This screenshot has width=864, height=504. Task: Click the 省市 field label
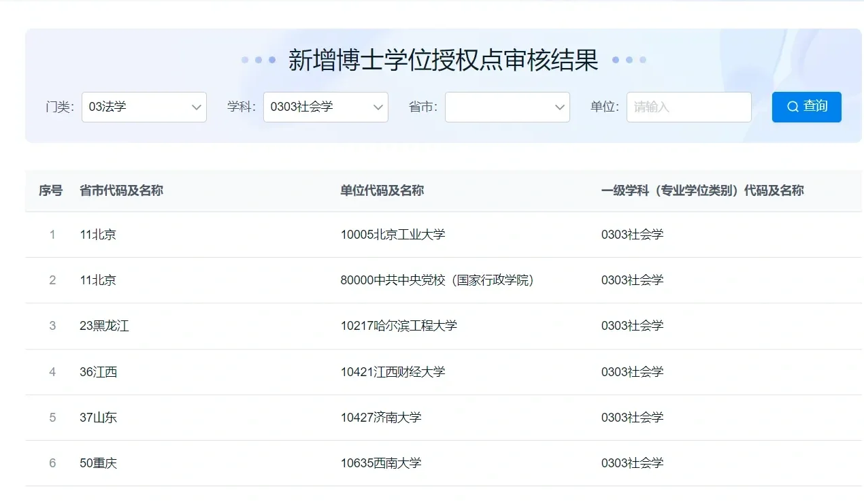tap(423, 107)
